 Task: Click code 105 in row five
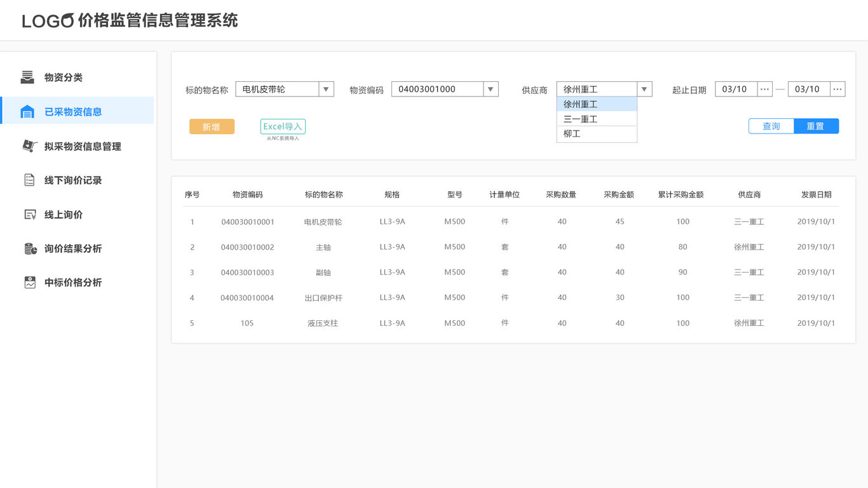click(247, 323)
